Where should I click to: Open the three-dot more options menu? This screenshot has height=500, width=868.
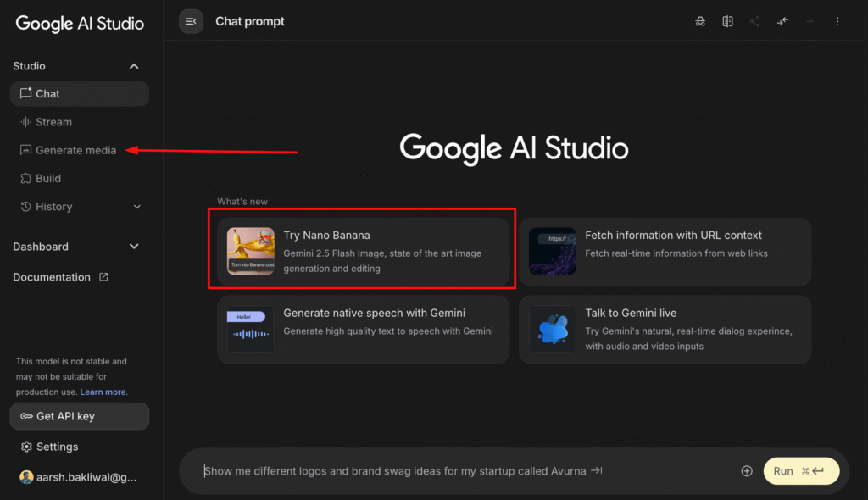point(837,21)
